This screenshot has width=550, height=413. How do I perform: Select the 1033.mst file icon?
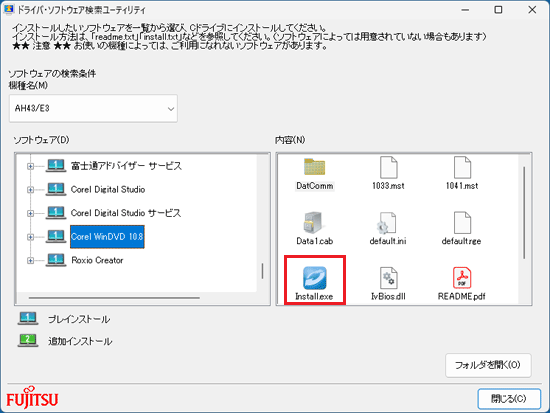point(388,168)
